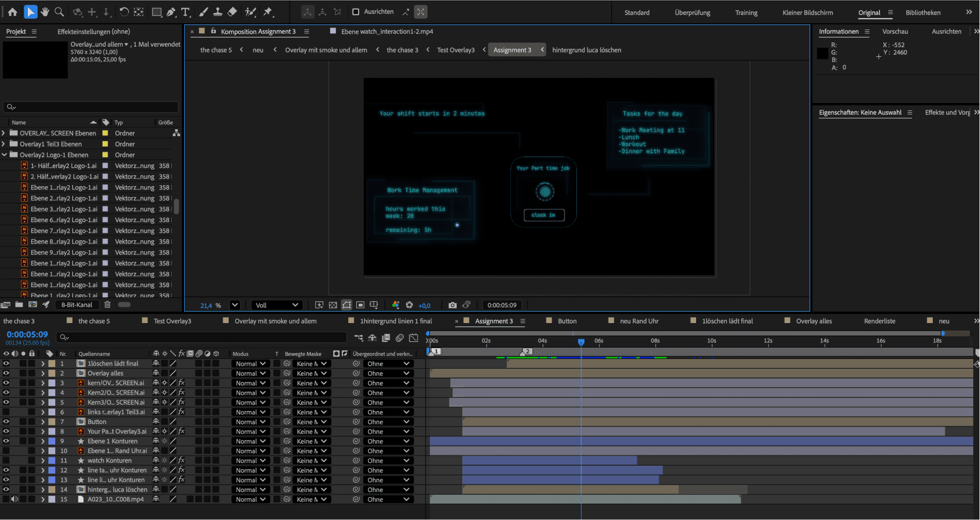
Task: Switch to the Training workspace
Action: tap(746, 12)
